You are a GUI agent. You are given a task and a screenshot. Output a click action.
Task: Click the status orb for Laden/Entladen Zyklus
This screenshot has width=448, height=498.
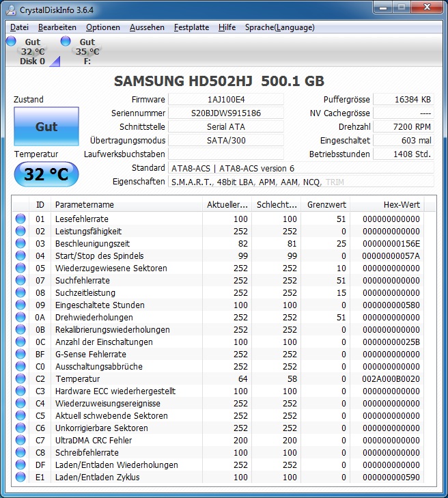[x=20, y=477]
